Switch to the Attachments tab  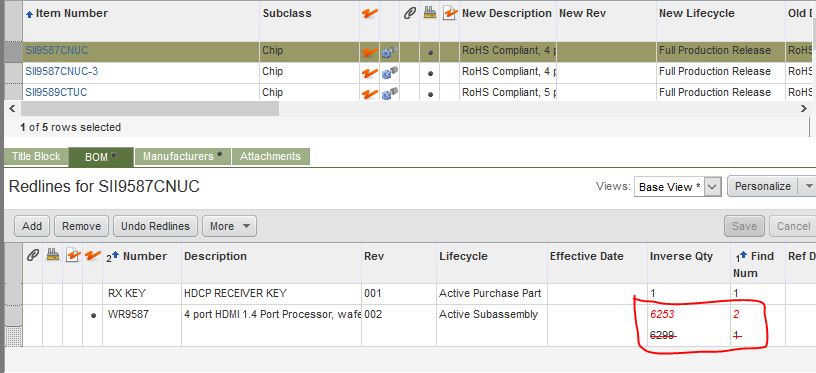(271, 156)
